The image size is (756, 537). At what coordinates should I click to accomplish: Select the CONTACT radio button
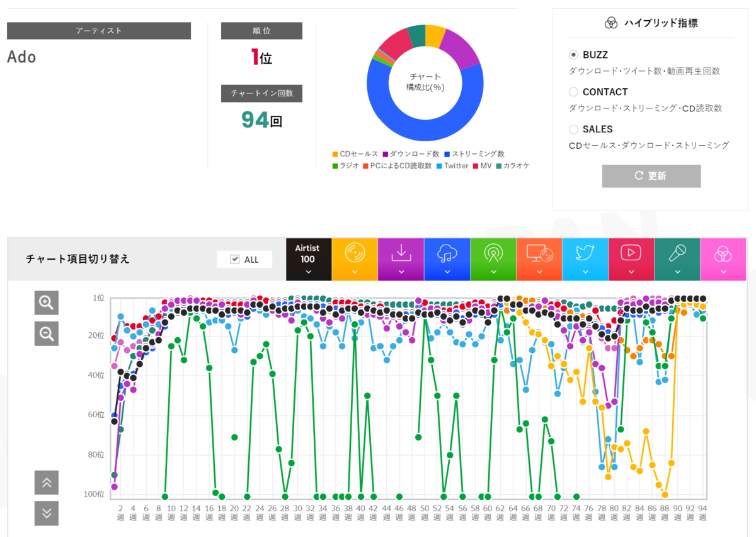(x=573, y=92)
